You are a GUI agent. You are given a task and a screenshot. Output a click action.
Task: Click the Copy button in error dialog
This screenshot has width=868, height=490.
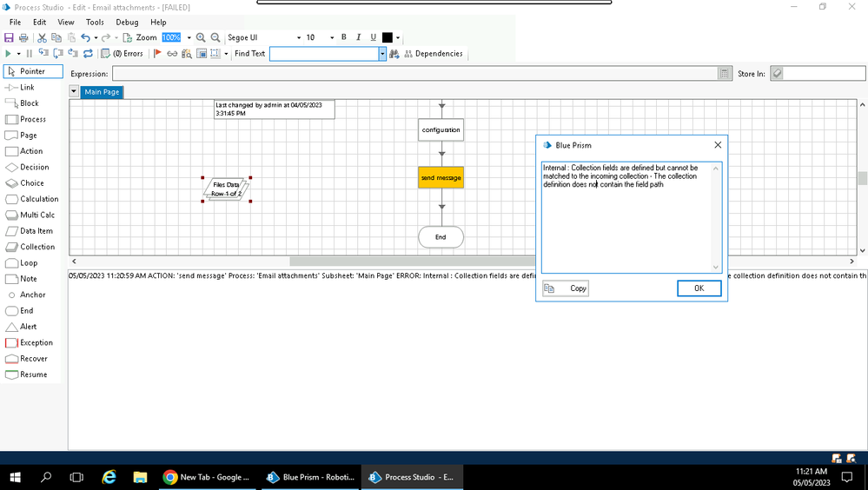(566, 288)
